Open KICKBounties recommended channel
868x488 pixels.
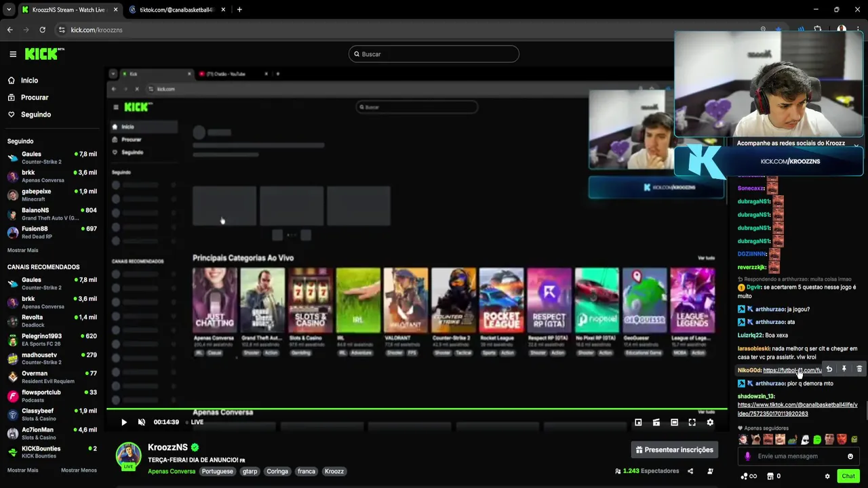(x=52, y=452)
